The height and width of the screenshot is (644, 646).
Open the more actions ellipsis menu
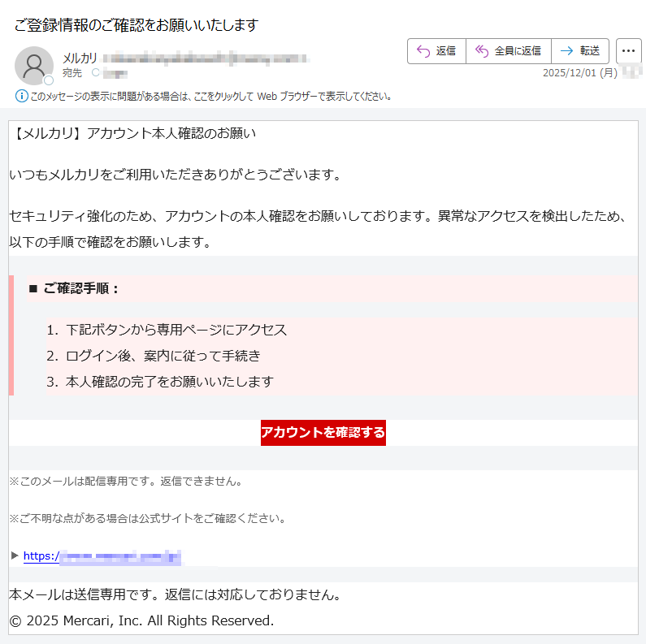click(x=628, y=50)
